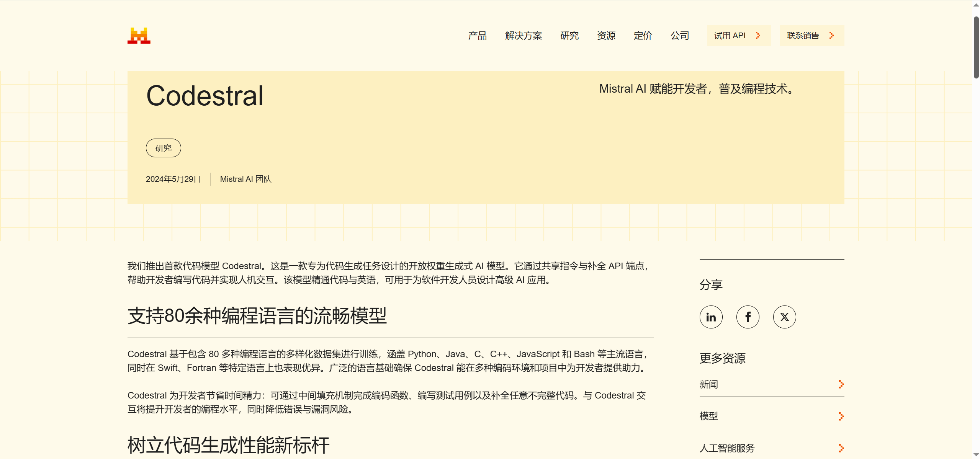Screen dimensions: 980x459
Task: Click arrow icon beside 联系销售
Action: (831, 36)
